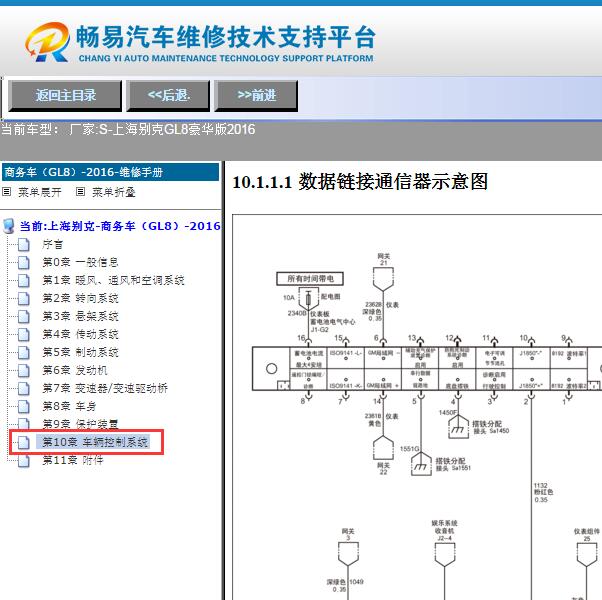Click the 所有时间带电 box in the diagram
The height and width of the screenshot is (600, 602).
310,279
